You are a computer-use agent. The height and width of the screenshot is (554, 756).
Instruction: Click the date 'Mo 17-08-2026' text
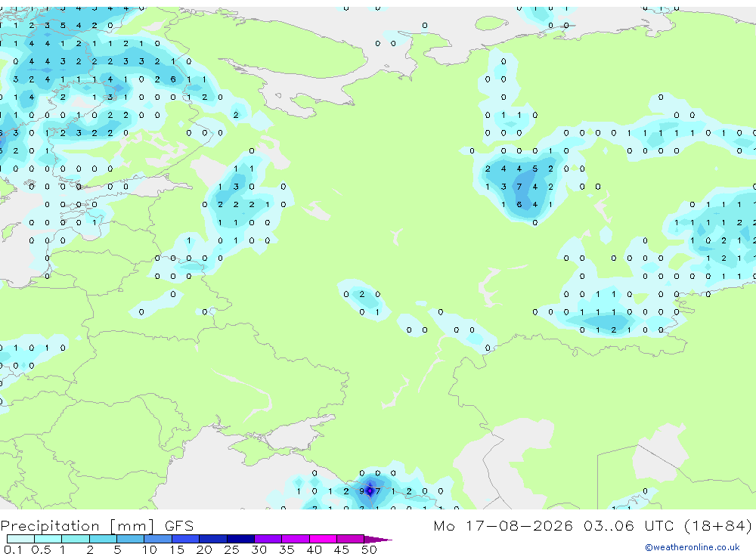(x=503, y=525)
